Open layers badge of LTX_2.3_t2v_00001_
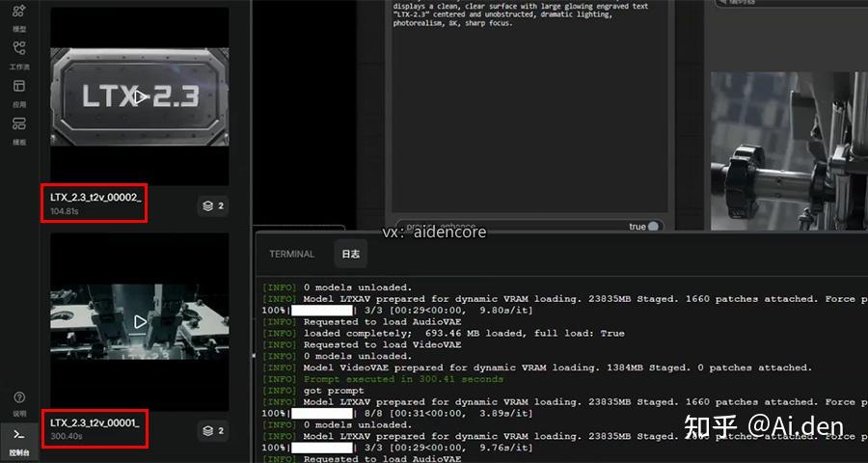 point(213,431)
